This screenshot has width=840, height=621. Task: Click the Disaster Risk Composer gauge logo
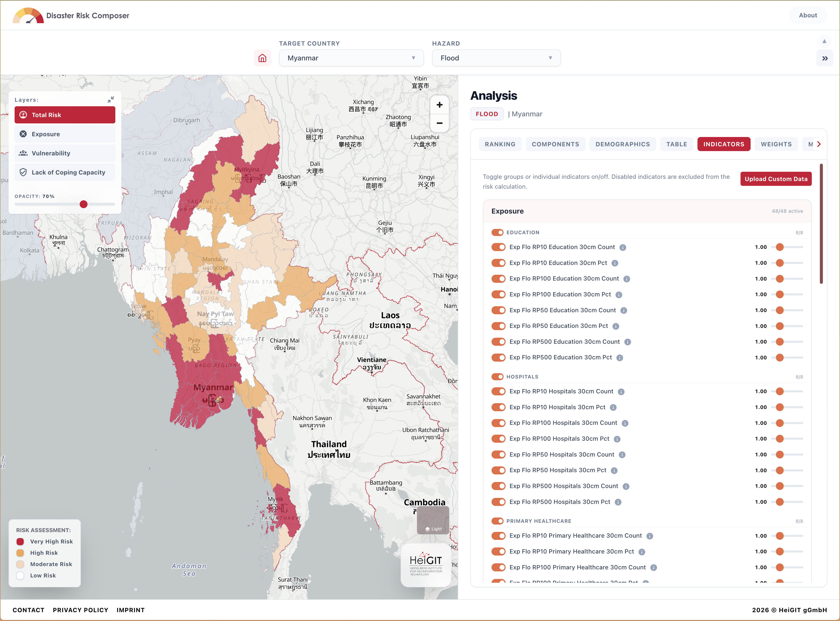tap(28, 15)
